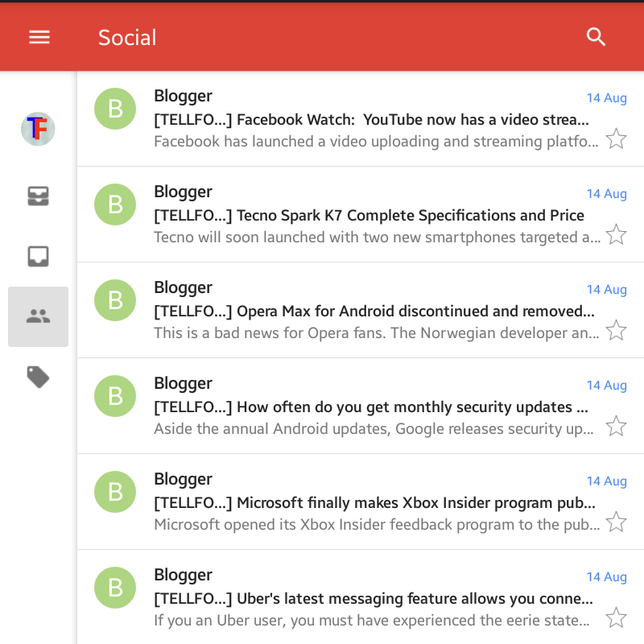The image size is (644, 644).
Task: Click the Blogger sender name on Xbox Insider email
Action: coord(183,479)
